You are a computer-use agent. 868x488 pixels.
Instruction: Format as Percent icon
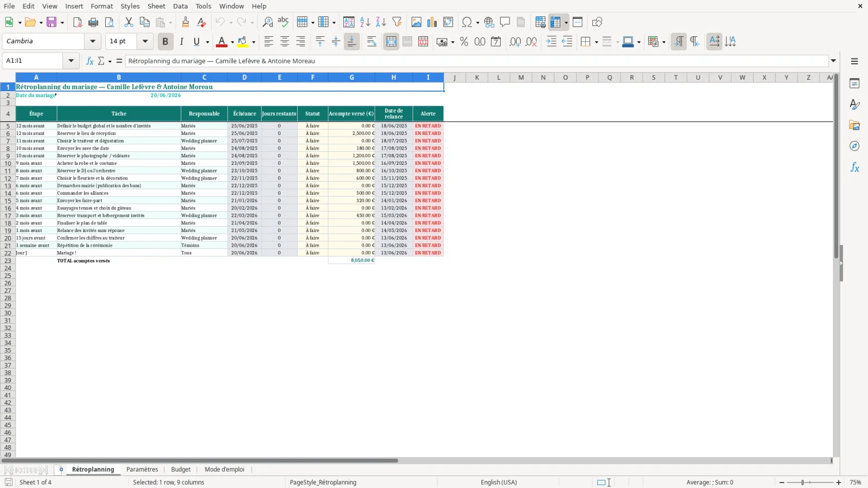coord(464,42)
